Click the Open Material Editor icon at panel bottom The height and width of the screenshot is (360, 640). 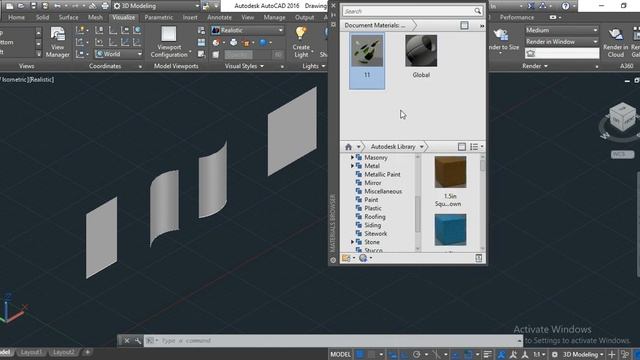tap(478, 258)
